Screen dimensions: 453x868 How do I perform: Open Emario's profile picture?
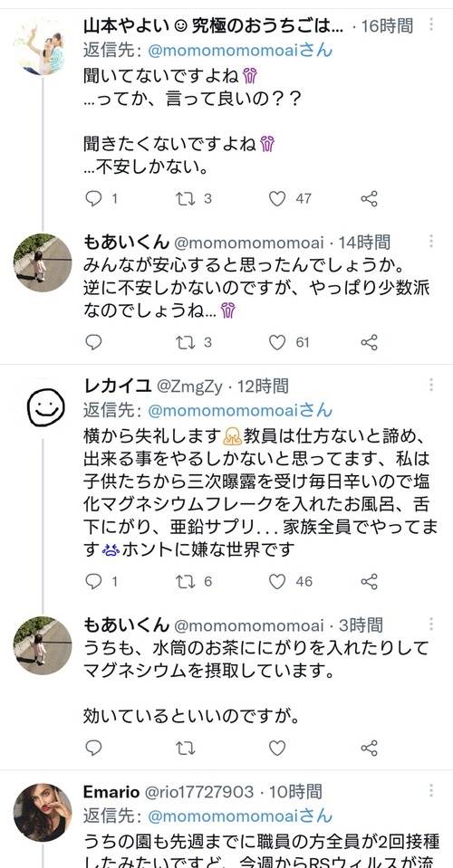43,812
